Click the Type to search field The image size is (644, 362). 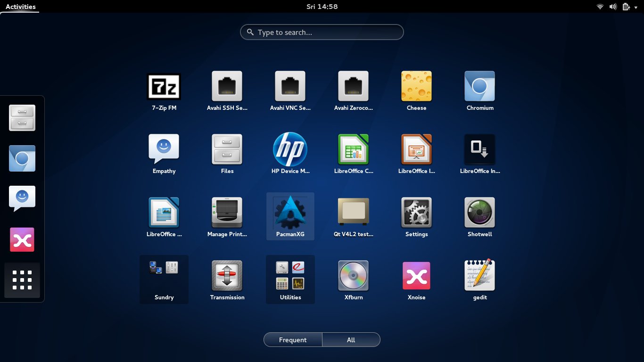pos(322,33)
